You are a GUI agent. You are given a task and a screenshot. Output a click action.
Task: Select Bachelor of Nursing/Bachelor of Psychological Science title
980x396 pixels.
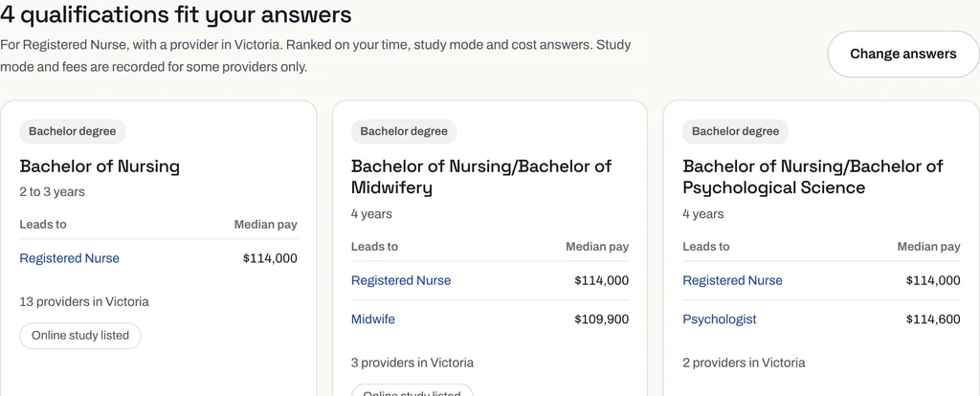point(813,177)
